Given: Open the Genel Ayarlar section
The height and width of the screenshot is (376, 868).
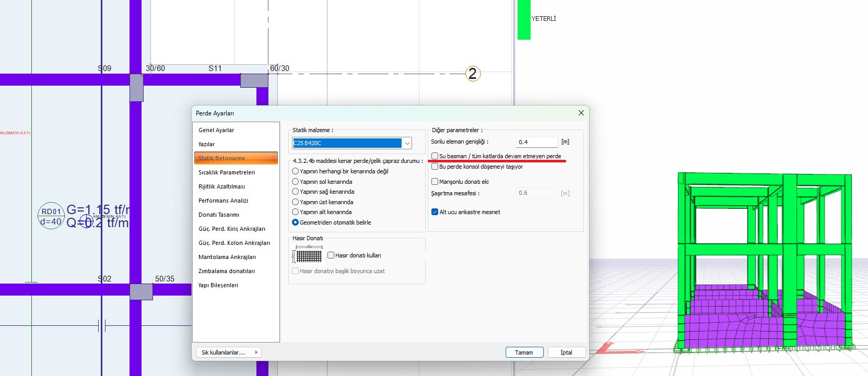Looking at the screenshot, I should click(x=216, y=130).
